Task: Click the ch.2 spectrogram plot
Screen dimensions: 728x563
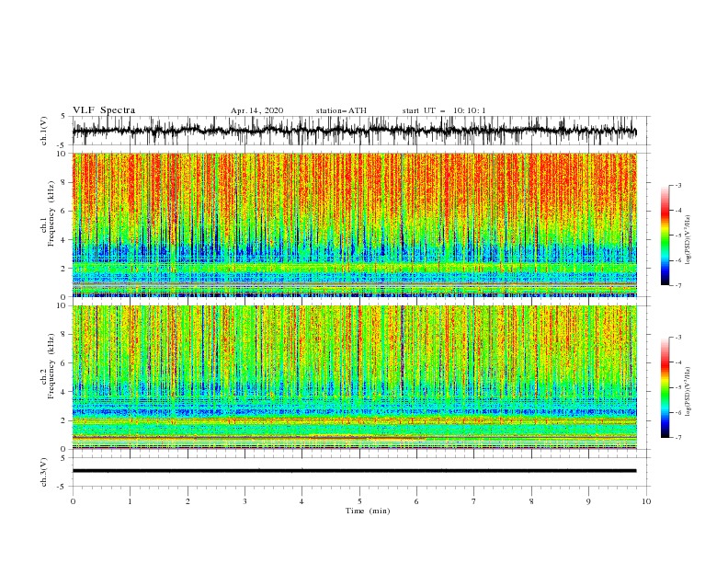Action: coord(354,377)
